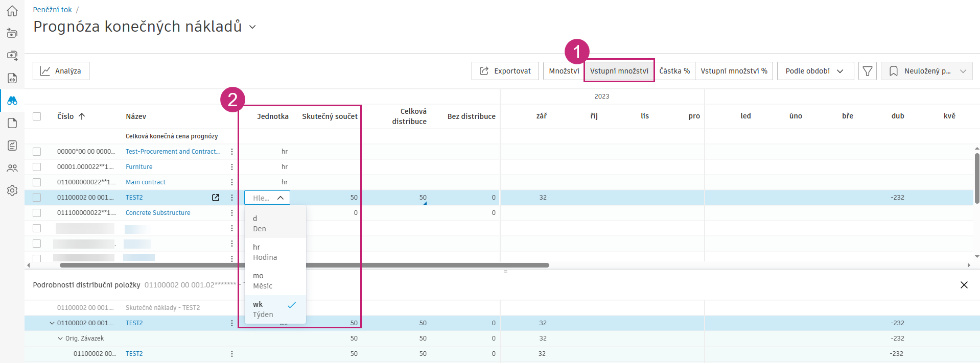Open the change order icon in sidebar
Image resolution: width=980 pixels, height=363 pixels.
pyautogui.click(x=12, y=78)
